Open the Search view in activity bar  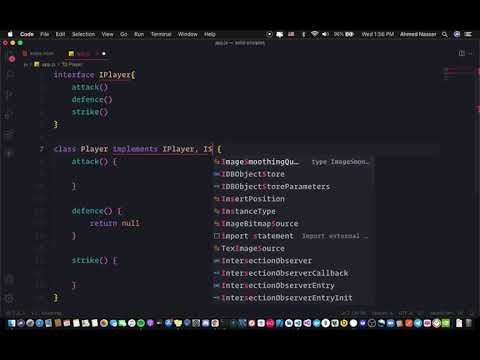pyautogui.click(x=10, y=75)
